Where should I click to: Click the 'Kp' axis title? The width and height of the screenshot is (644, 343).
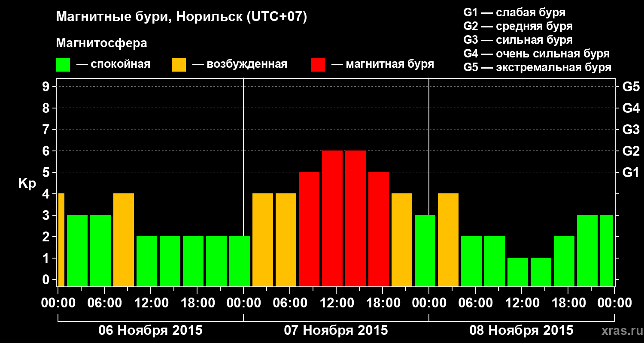pos(27,184)
